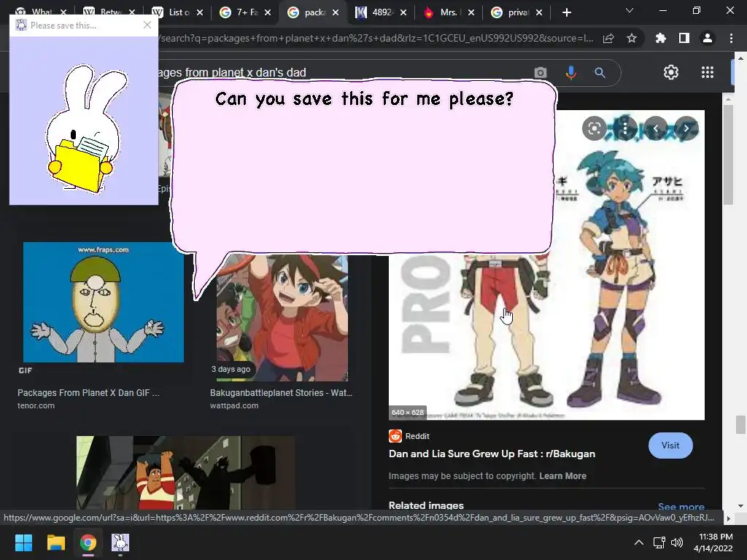
Task: Toggle Chrome side panel icon
Action: click(684, 38)
